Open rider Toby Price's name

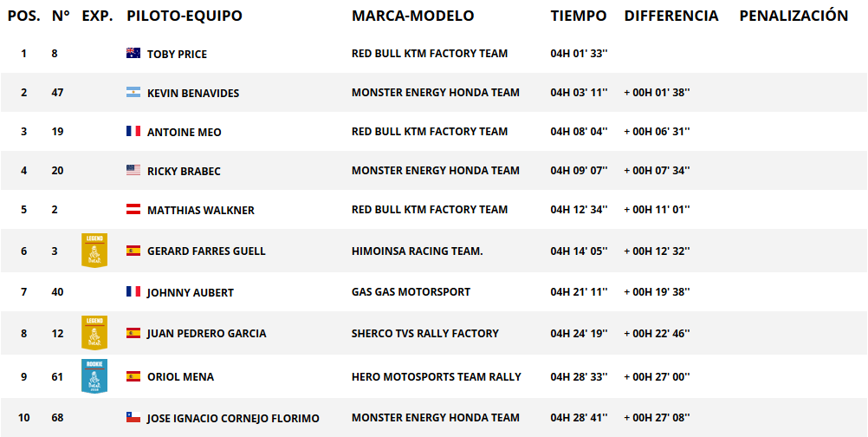(x=177, y=55)
